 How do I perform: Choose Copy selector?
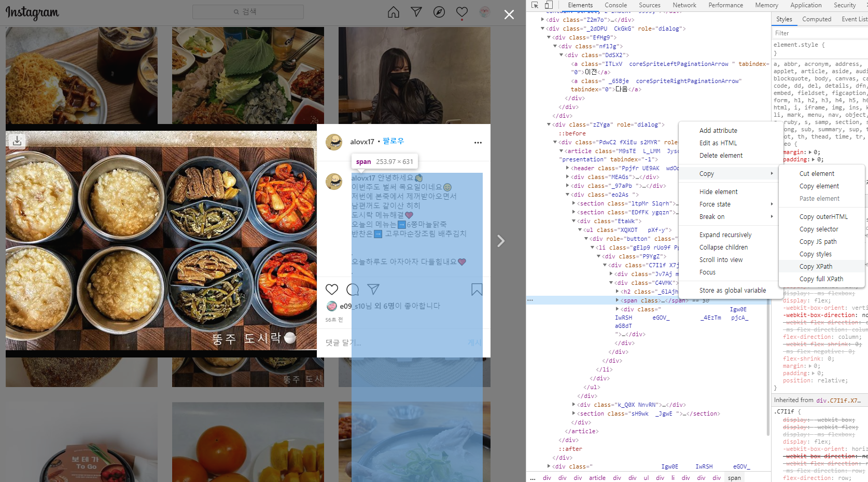pos(822,229)
